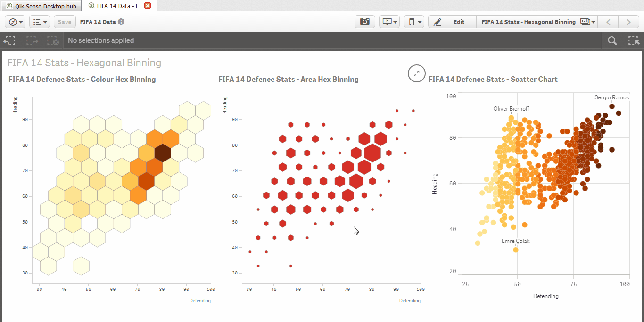The width and height of the screenshot is (644, 322).
Task: Click the Sergio Ramos data point label
Action: 611,97
